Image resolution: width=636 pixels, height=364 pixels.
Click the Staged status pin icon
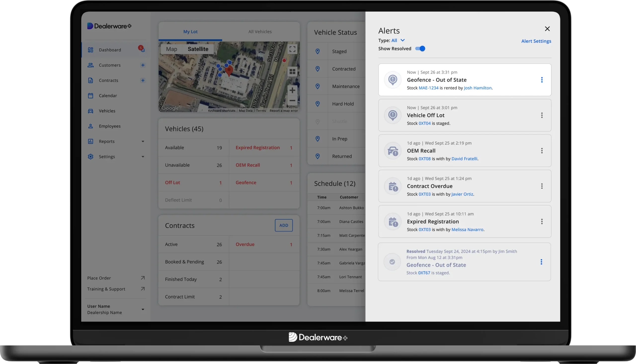(x=318, y=51)
